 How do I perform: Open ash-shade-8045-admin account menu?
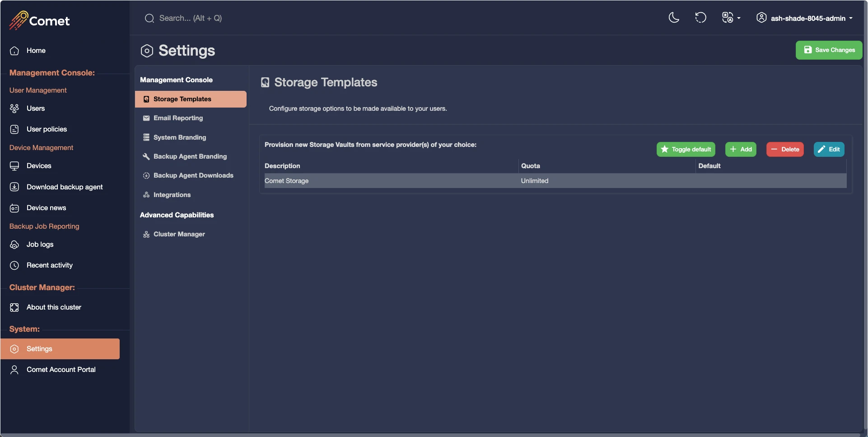(x=805, y=18)
